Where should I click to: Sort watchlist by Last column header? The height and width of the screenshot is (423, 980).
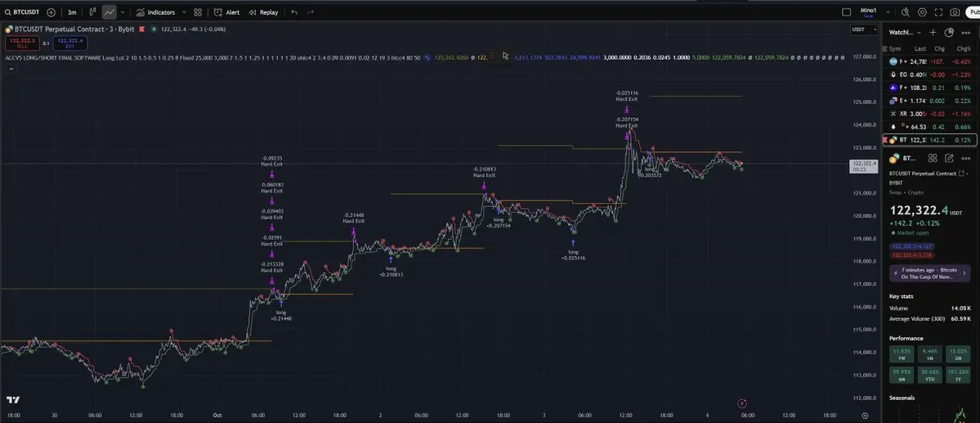pyautogui.click(x=920, y=48)
